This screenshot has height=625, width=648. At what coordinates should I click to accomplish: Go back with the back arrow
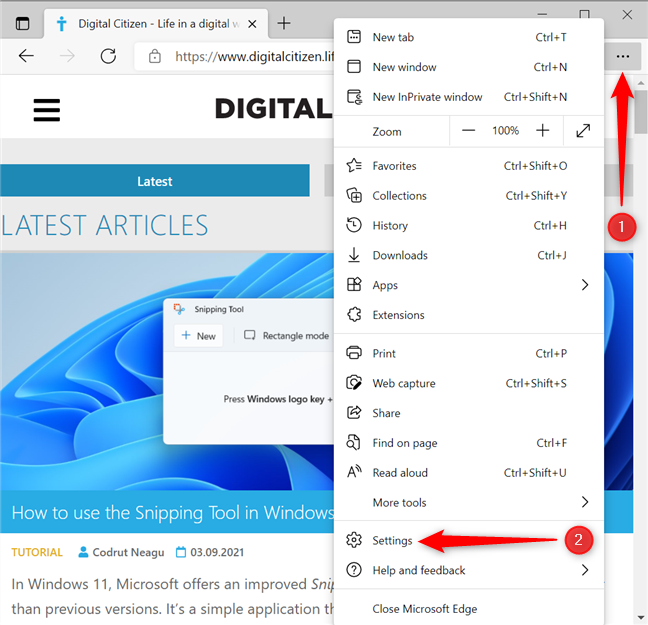[x=26, y=56]
